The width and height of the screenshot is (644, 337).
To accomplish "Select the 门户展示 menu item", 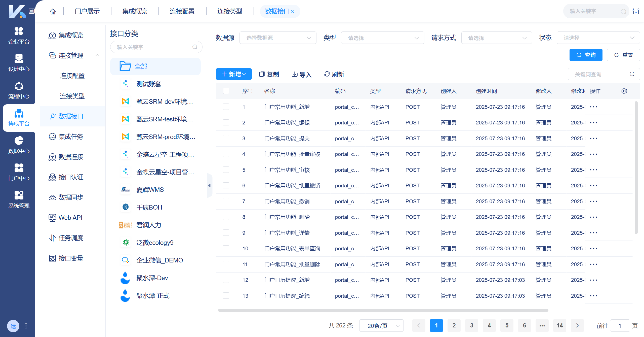I will [87, 11].
